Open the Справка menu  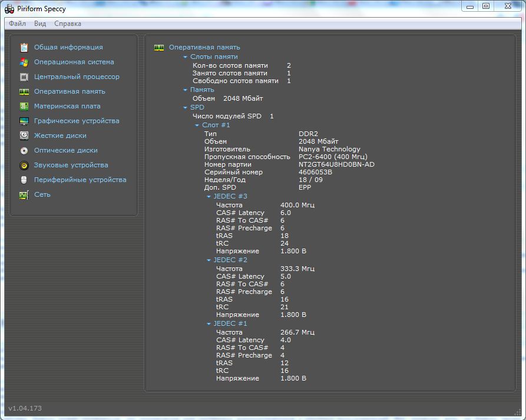pos(68,24)
